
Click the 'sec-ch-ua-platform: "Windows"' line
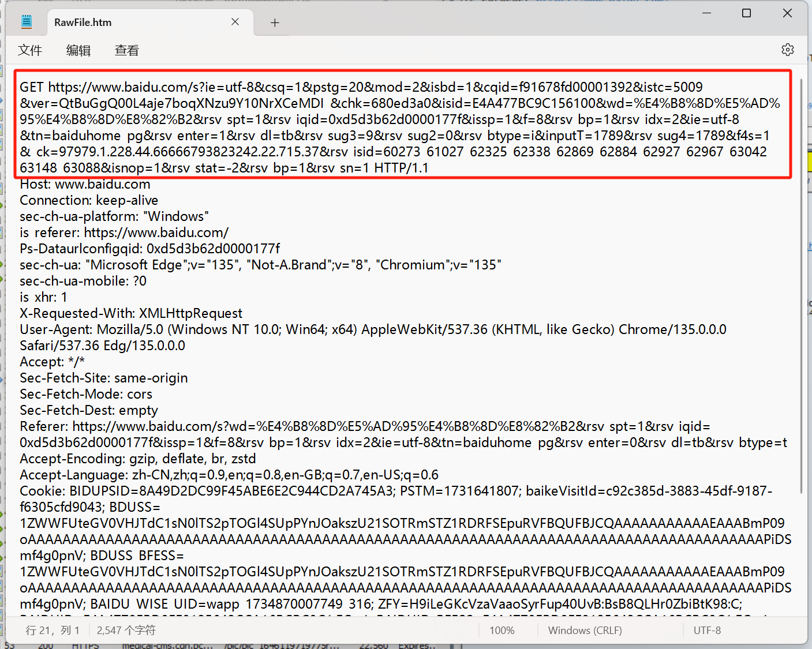(x=114, y=216)
